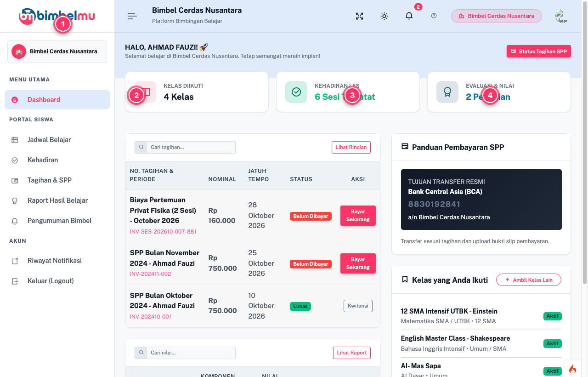Toggle the sidebar hamburger menu
This screenshot has height=377, width=588.
tap(132, 16)
